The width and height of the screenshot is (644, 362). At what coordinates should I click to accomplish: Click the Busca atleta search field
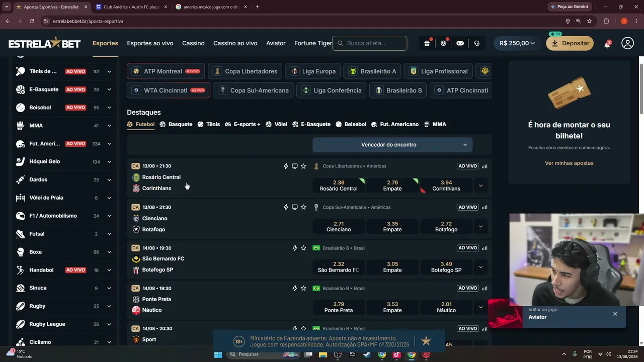(x=370, y=43)
